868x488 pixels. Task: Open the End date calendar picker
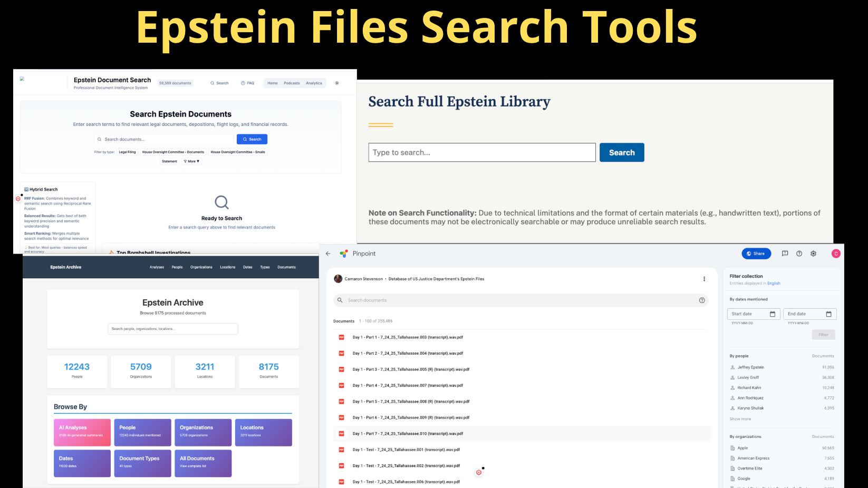pos(828,314)
